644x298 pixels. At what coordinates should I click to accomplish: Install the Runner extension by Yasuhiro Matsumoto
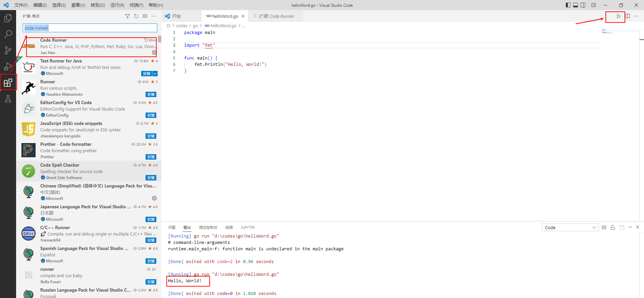(151, 94)
